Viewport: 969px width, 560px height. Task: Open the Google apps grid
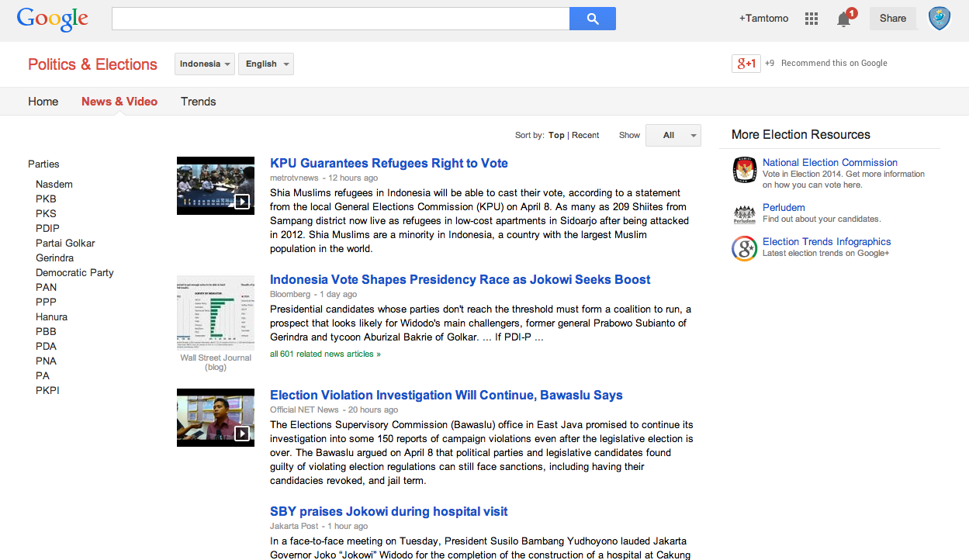coord(812,19)
